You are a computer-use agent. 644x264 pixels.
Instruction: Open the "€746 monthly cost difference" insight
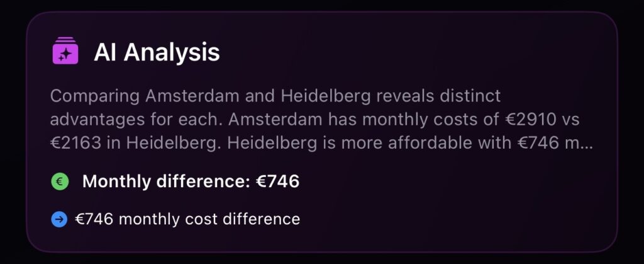(187, 219)
